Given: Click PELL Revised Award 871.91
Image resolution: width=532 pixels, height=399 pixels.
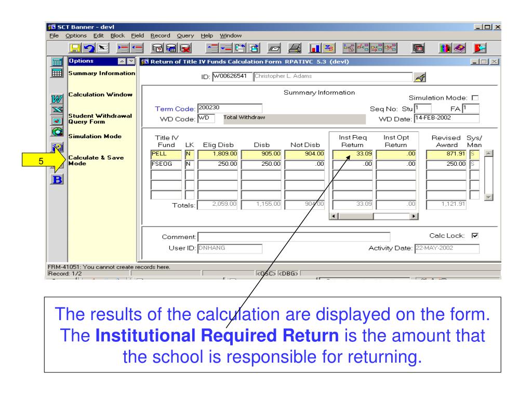Looking at the screenshot, I should tap(446, 154).
